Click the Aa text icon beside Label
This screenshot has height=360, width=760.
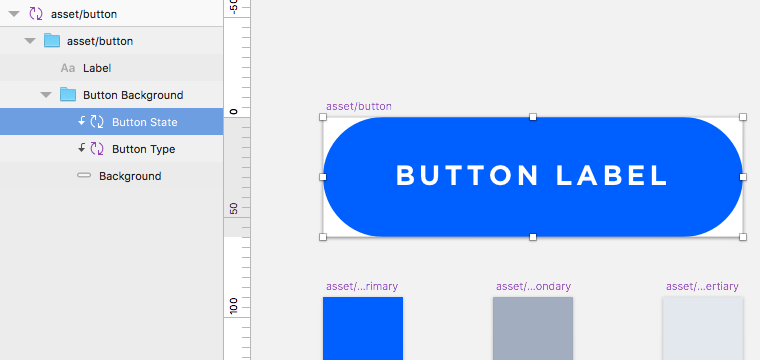pos(68,68)
